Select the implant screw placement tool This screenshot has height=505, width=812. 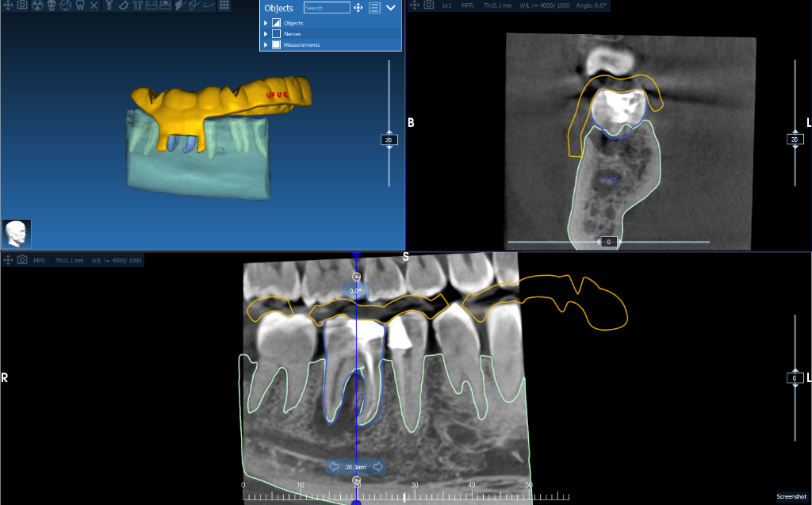click(x=109, y=6)
